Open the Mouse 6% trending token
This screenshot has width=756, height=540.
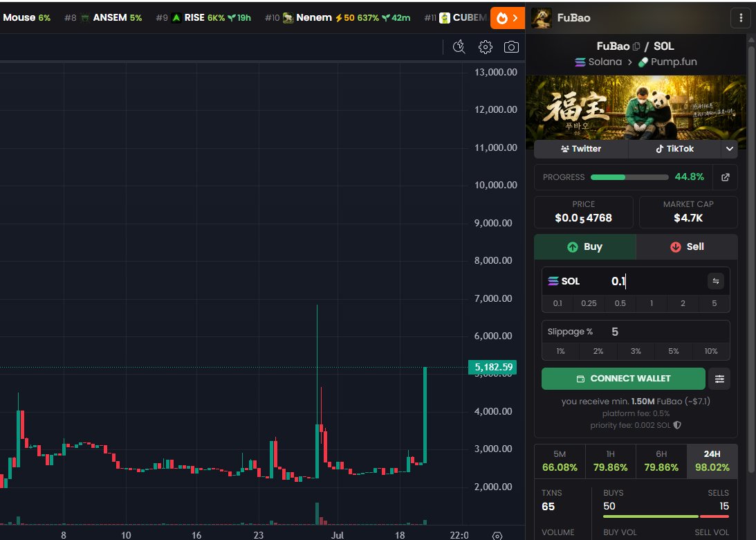(26, 18)
